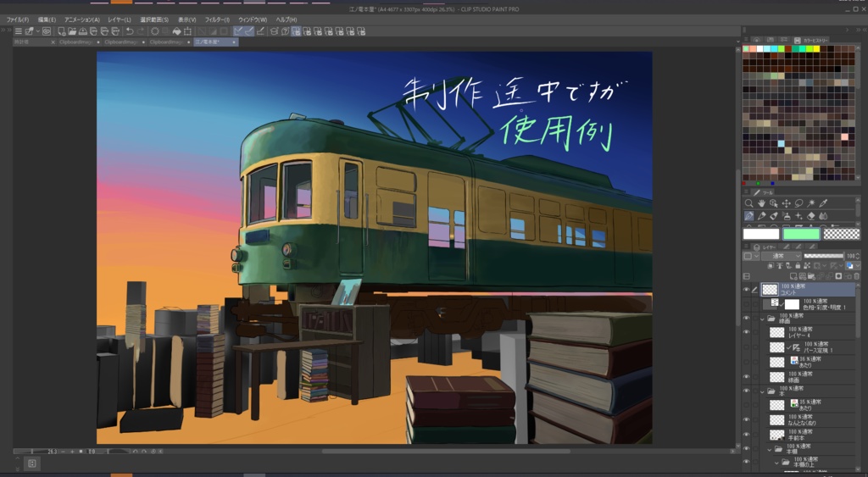Toggle Snap to grid in the command bar
Image resolution: width=868 pixels, height=477 pixels.
coord(260,31)
